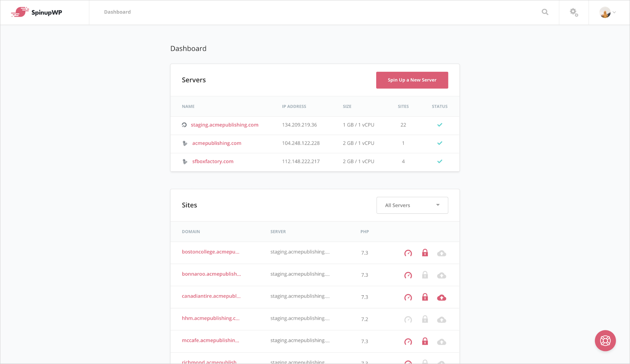Click the backup cloud icon for mccafe
630x364 pixels.
442,342
